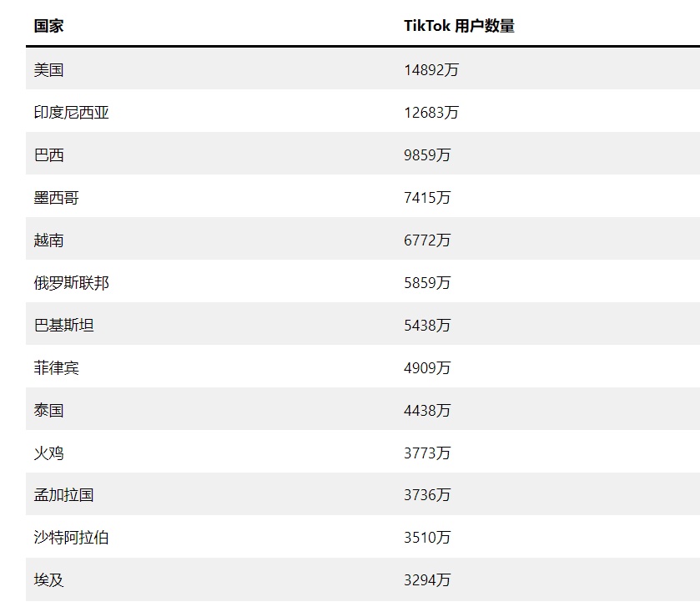The image size is (700, 607).
Task: Click the 3294万 user count value
Action: click(427, 580)
